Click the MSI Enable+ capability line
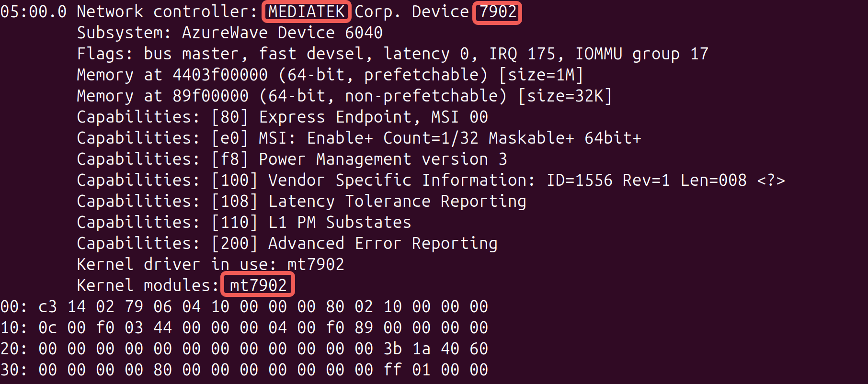 (x=359, y=138)
